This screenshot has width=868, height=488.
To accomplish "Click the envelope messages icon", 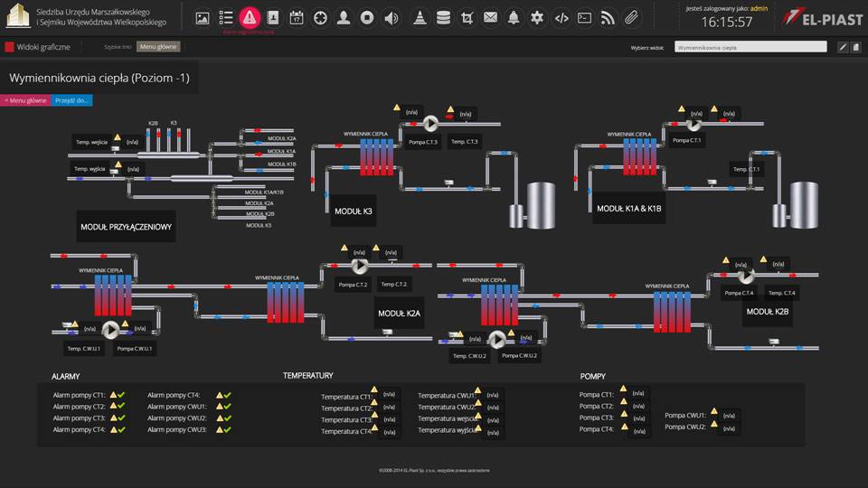I will [490, 17].
